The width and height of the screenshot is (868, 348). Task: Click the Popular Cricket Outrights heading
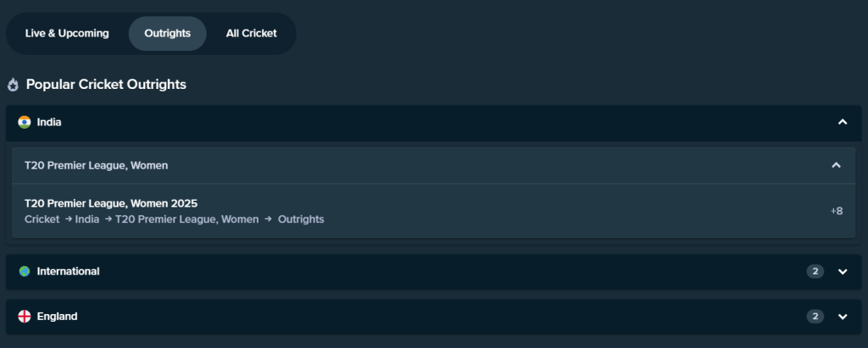pos(106,85)
